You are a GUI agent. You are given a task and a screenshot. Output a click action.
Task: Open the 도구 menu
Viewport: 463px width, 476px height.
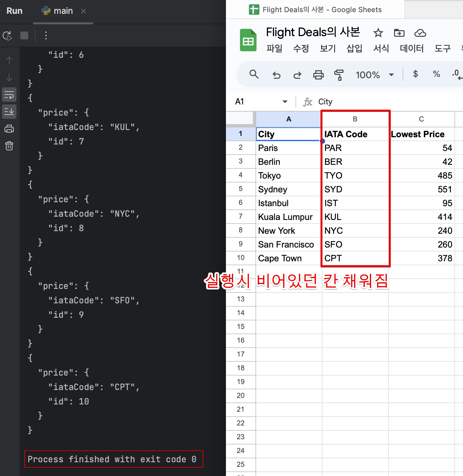pos(443,49)
